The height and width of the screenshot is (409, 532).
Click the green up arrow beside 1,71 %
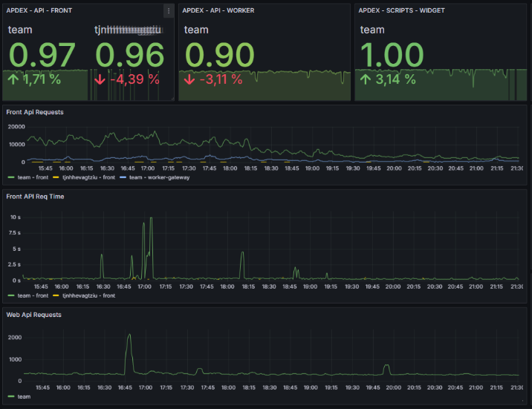(x=13, y=79)
